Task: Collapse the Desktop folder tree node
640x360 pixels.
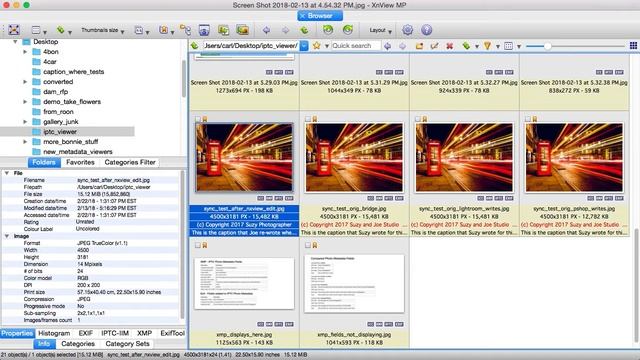Action: point(16,42)
